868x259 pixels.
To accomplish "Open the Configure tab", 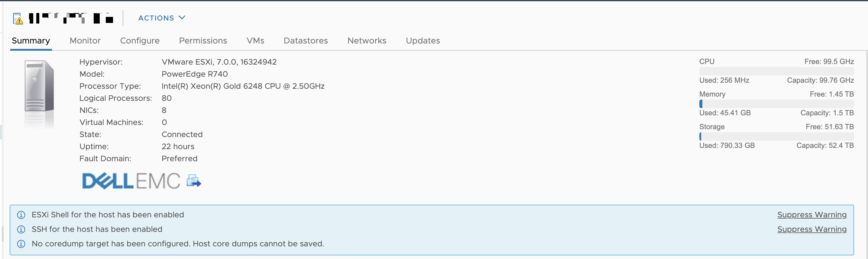I will pyautogui.click(x=140, y=40).
